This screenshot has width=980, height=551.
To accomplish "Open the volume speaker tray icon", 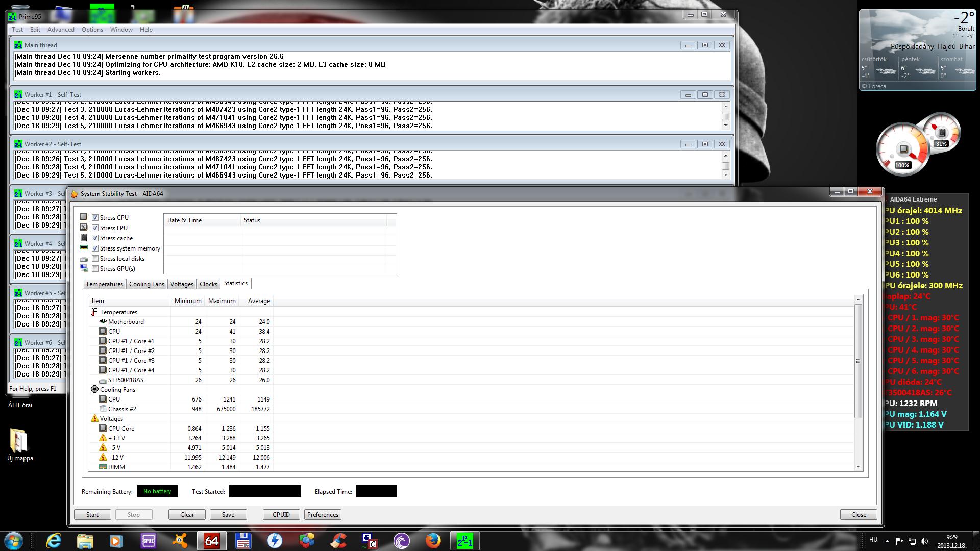I will click(x=924, y=541).
